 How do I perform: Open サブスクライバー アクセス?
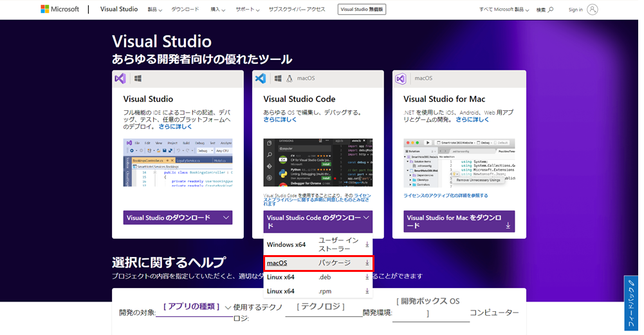(297, 10)
